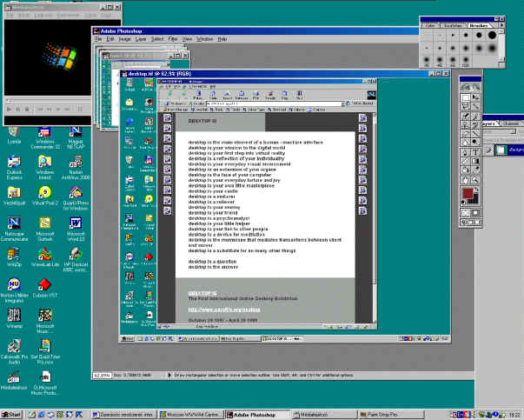Click the black background color swatch
The height and width of the screenshot is (420, 524).
(474, 200)
